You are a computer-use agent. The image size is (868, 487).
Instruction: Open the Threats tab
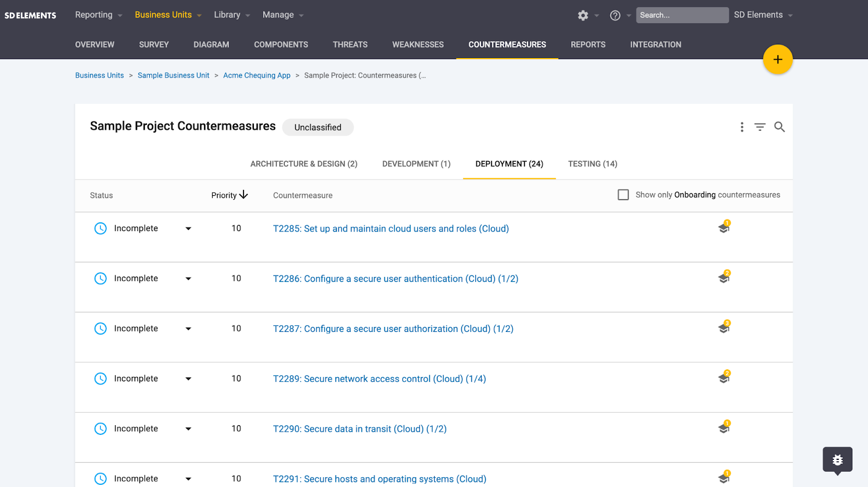(350, 44)
